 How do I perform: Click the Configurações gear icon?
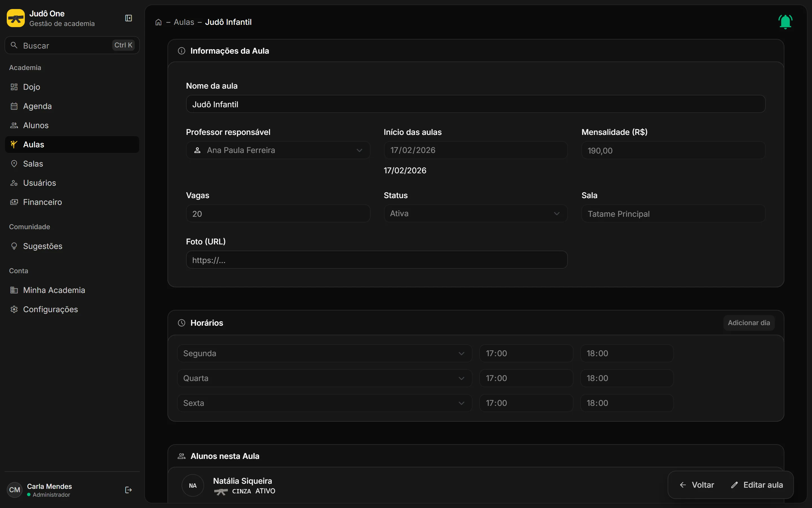(x=14, y=309)
